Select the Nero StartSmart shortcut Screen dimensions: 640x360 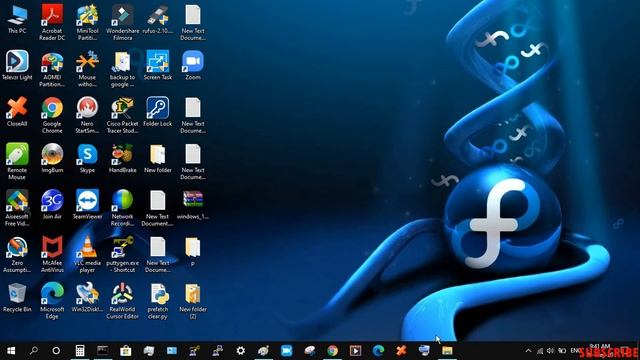pyautogui.click(x=87, y=116)
